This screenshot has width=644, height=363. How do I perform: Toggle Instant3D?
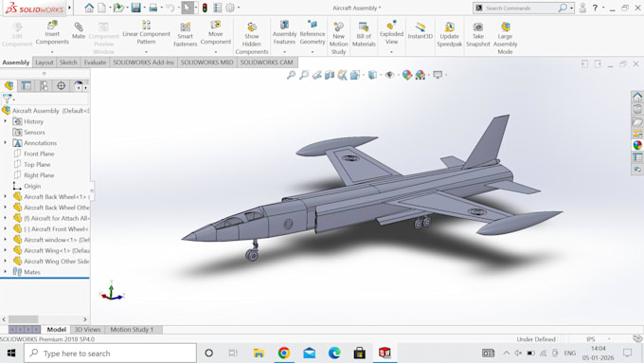(420, 31)
